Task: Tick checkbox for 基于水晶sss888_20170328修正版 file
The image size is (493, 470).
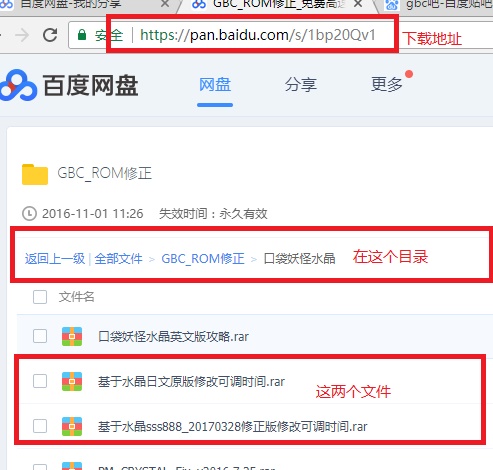Action: [40, 426]
